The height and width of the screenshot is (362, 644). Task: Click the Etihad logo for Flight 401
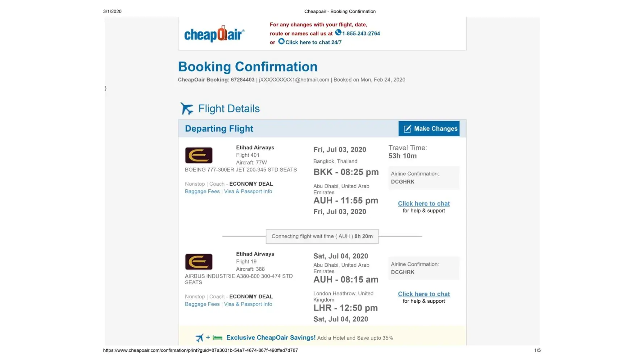click(x=198, y=155)
